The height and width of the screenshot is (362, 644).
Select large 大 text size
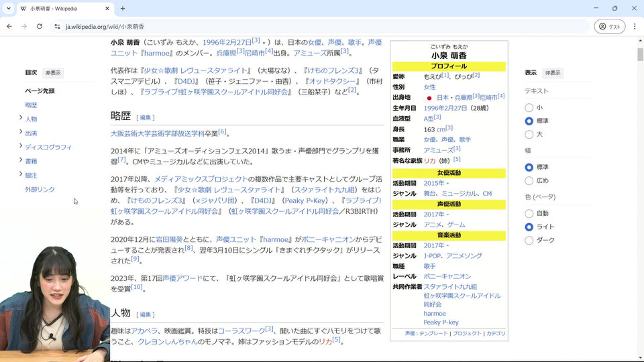pyautogui.click(x=529, y=134)
